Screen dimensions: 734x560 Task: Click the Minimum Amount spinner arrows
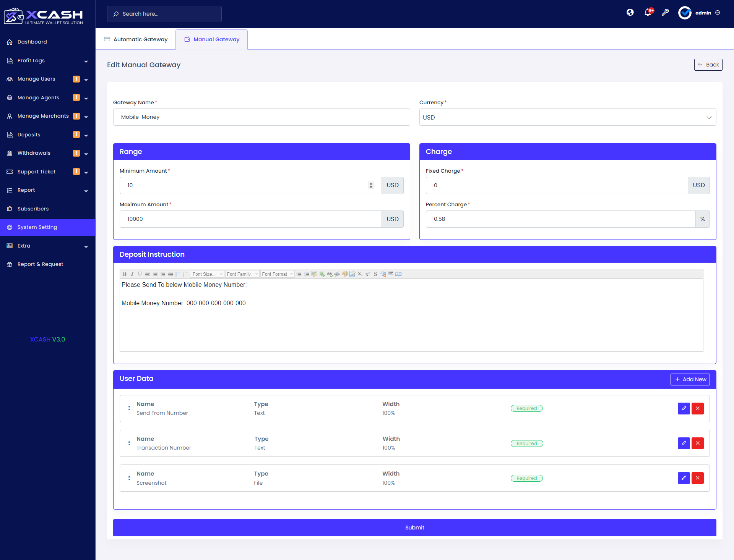pos(371,185)
